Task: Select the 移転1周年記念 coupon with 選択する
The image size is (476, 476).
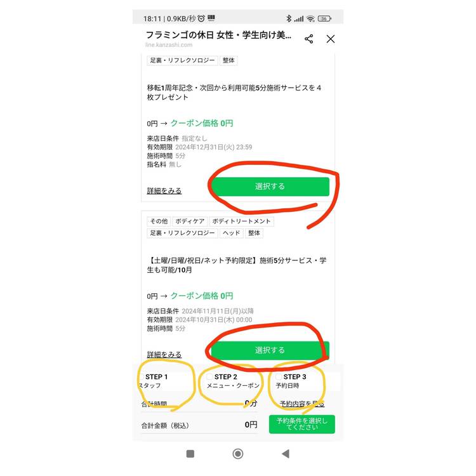Action: click(x=270, y=187)
